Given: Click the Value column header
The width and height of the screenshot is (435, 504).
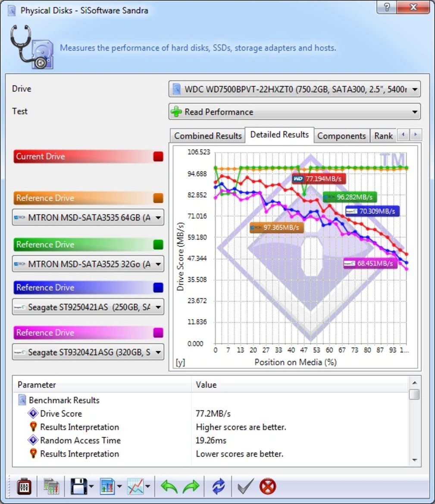Looking at the screenshot, I should click(300, 385).
